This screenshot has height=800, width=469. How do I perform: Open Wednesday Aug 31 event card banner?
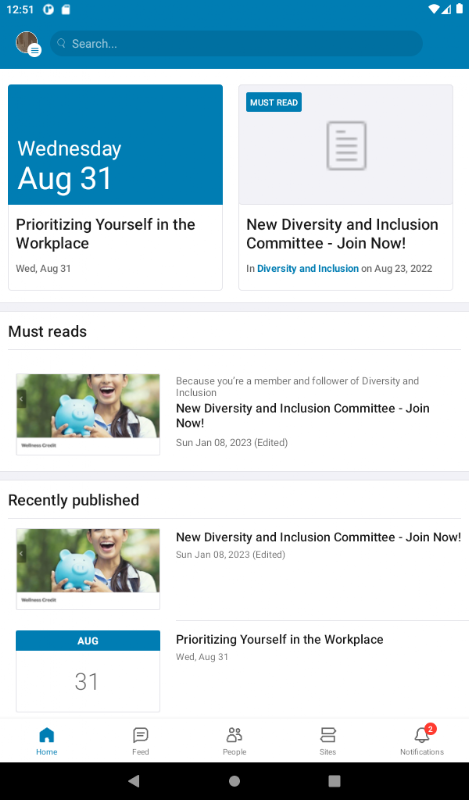[x=115, y=145]
